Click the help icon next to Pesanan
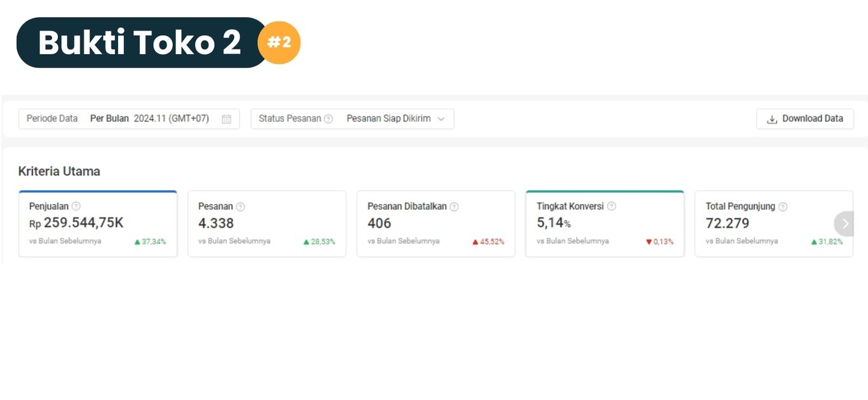 (240, 207)
